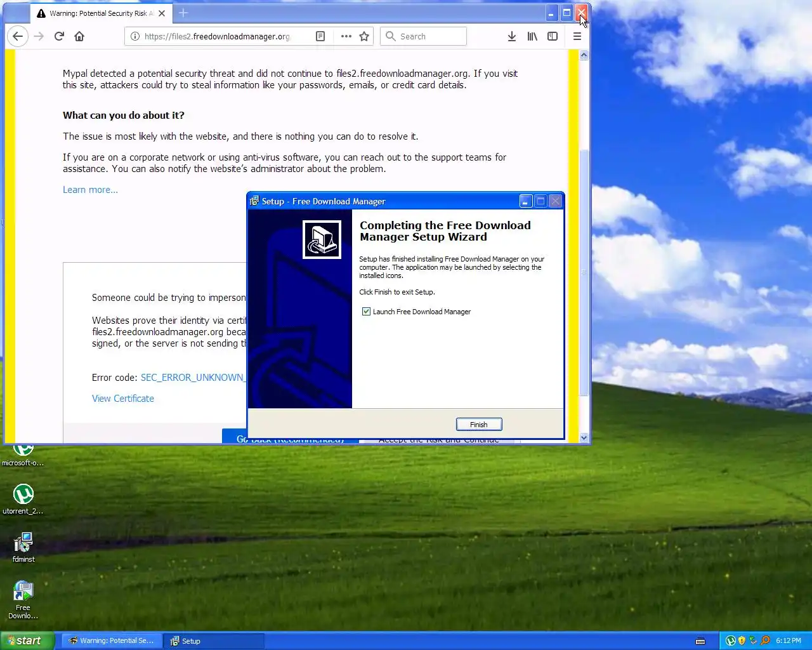
Task: Open the View Certificate link
Action: tap(123, 399)
